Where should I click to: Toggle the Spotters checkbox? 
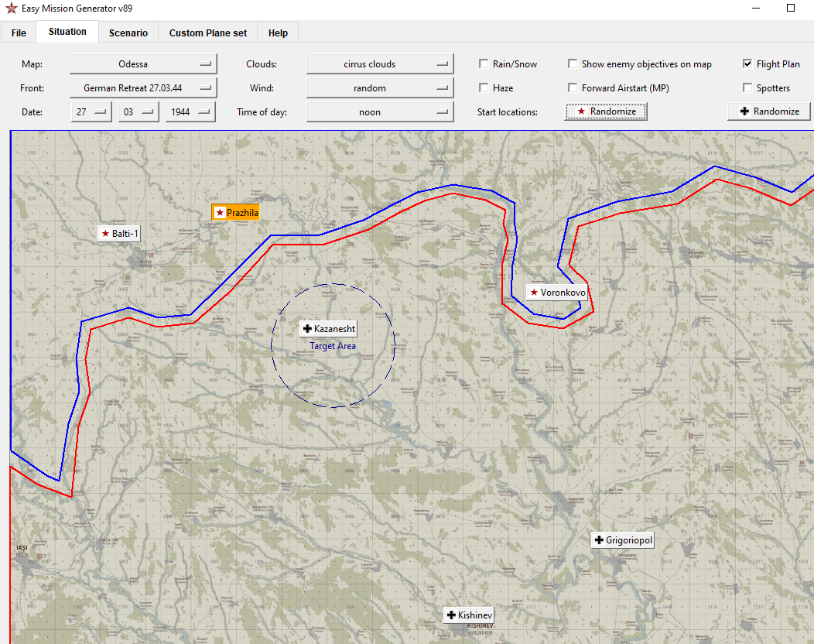pyautogui.click(x=747, y=87)
